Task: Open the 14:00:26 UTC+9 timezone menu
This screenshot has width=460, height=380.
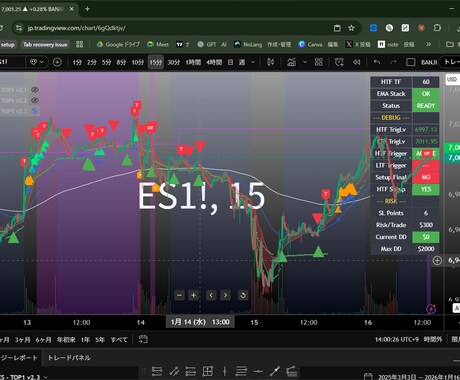Action: [x=397, y=340]
